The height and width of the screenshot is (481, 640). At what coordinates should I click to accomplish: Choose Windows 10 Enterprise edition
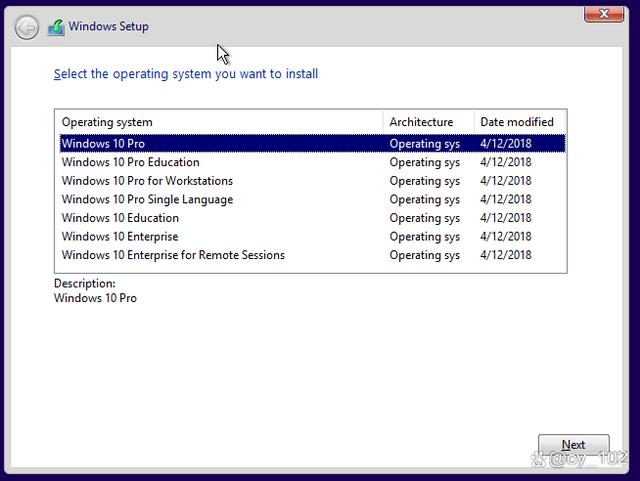(x=313, y=237)
